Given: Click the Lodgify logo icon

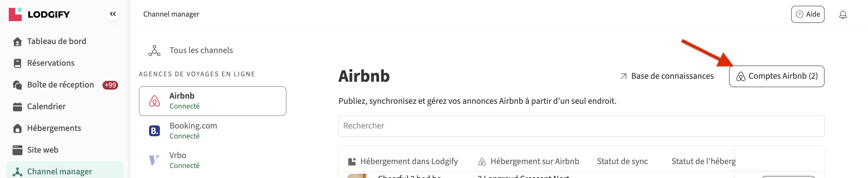Looking at the screenshot, I should pos(15,14).
